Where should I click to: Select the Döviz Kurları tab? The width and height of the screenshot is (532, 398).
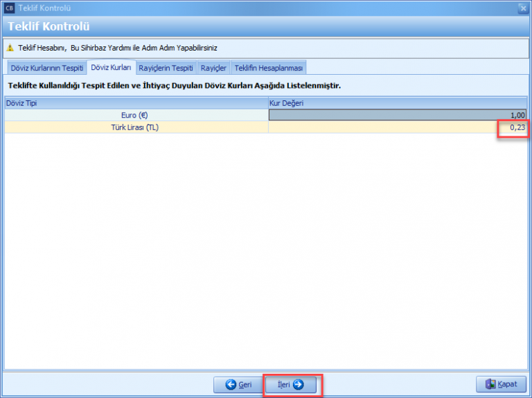click(x=112, y=68)
